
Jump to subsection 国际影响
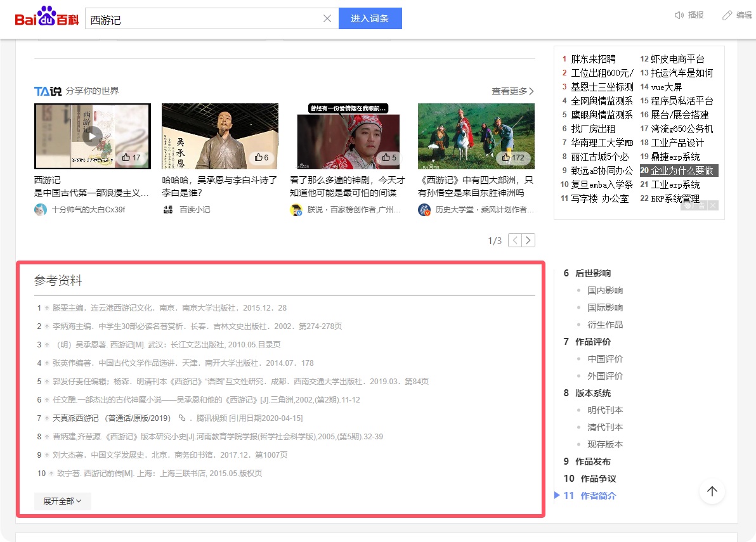[605, 307]
